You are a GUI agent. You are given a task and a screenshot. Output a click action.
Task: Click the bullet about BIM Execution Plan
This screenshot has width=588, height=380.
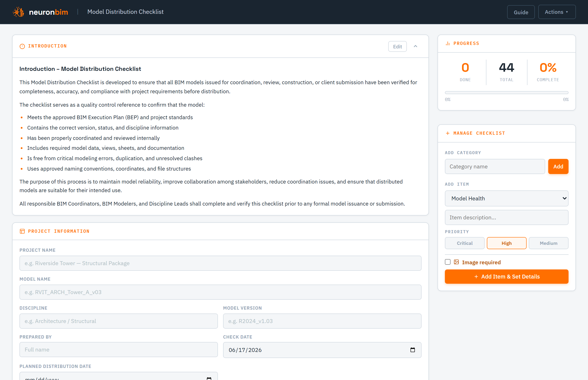(110, 117)
